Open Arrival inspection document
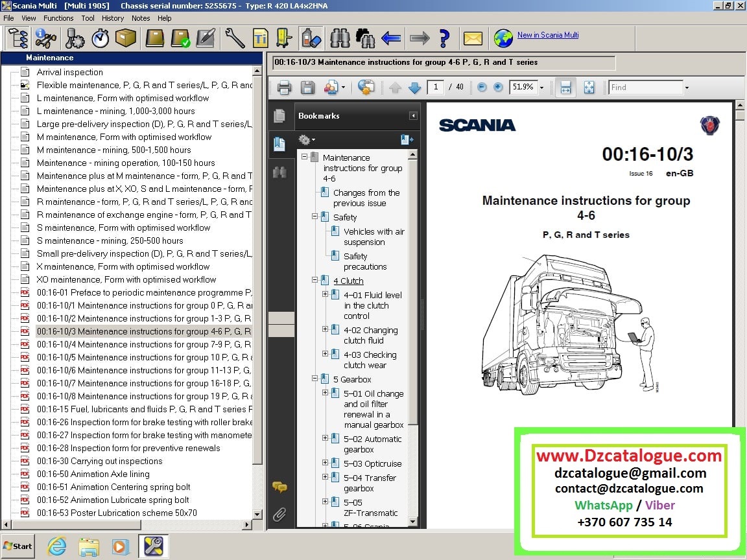Image resolution: width=747 pixels, height=560 pixels. click(69, 73)
